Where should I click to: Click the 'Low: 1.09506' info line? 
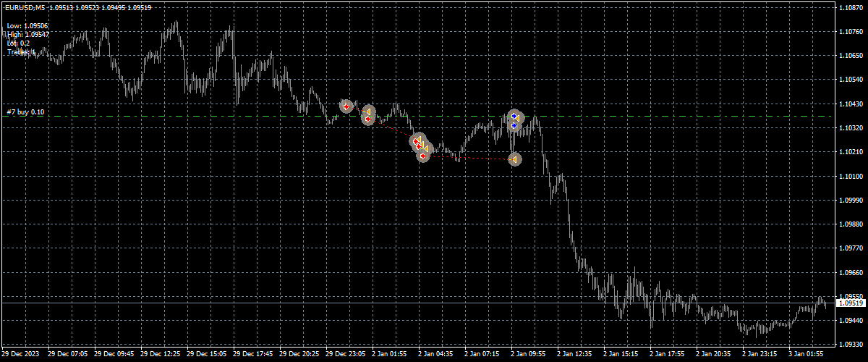[x=27, y=25]
